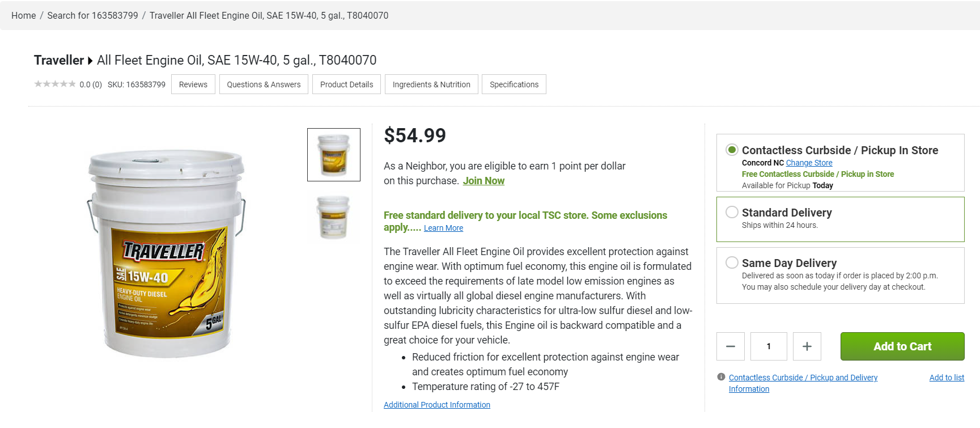Click the quantity input field
Viewport: 980px width, 428px height.
(768, 346)
